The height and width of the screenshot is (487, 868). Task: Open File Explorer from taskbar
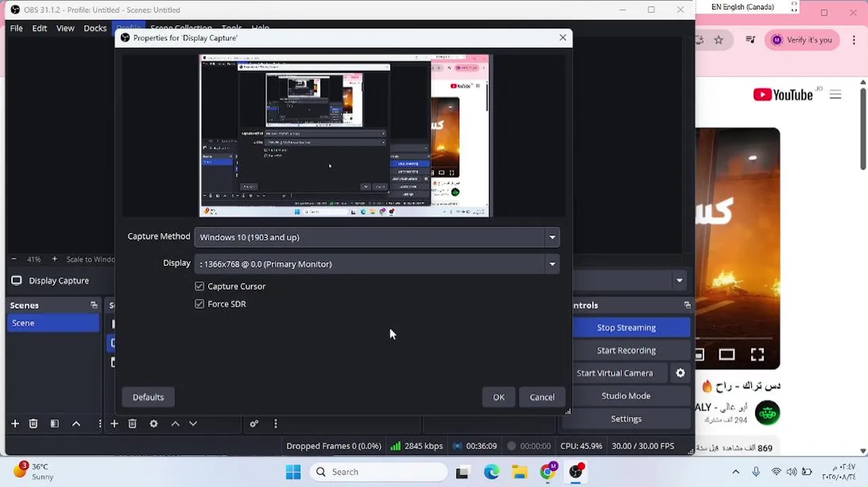[519, 472]
